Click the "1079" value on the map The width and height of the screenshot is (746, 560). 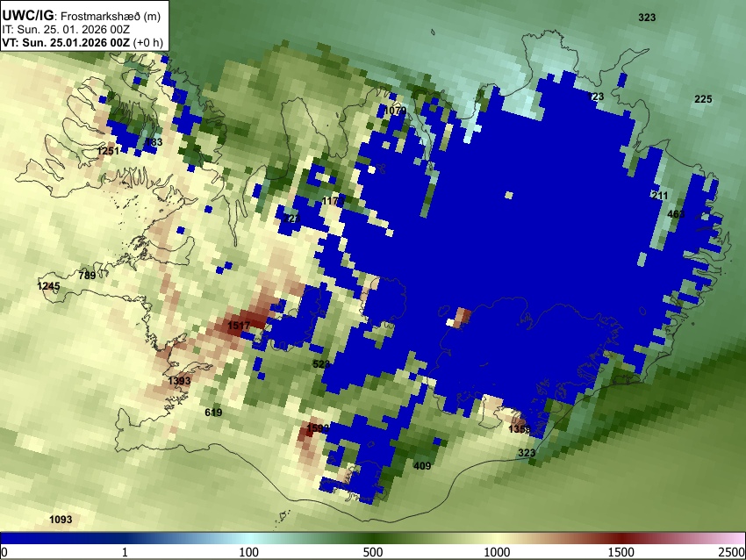click(x=395, y=111)
